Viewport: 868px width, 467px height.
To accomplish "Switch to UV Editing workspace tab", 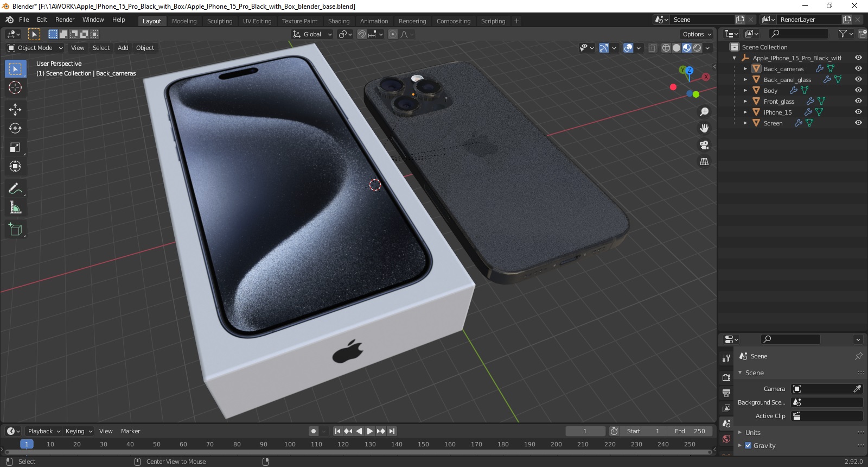I will pos(257,21).
